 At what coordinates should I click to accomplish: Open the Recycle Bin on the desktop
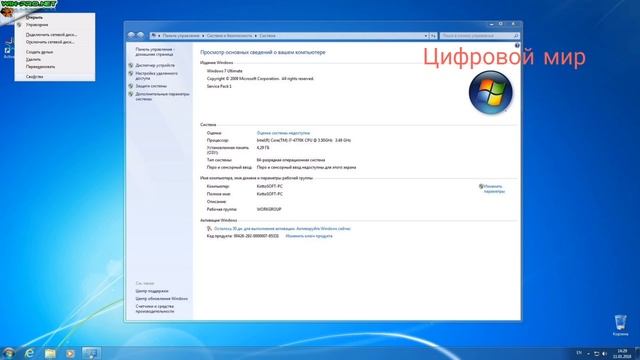click(620, 325)
